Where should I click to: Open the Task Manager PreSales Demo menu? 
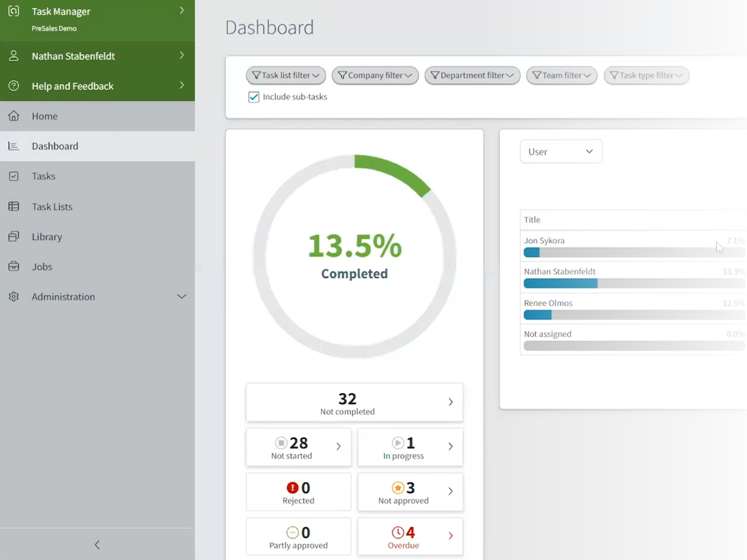(97, 19)
